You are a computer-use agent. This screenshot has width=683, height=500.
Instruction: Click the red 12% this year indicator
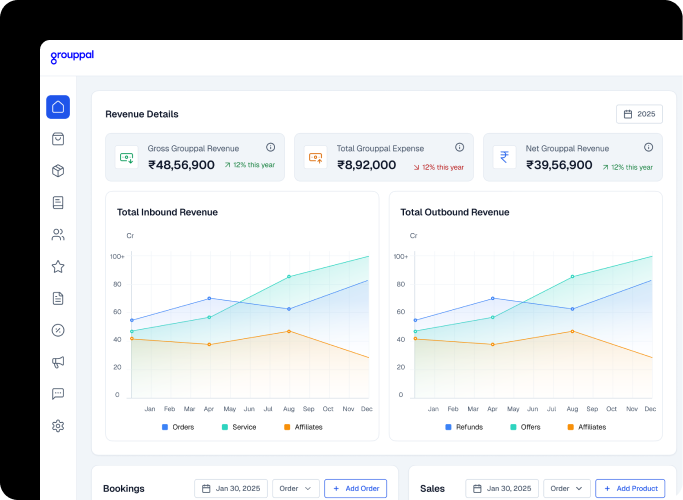439,167
